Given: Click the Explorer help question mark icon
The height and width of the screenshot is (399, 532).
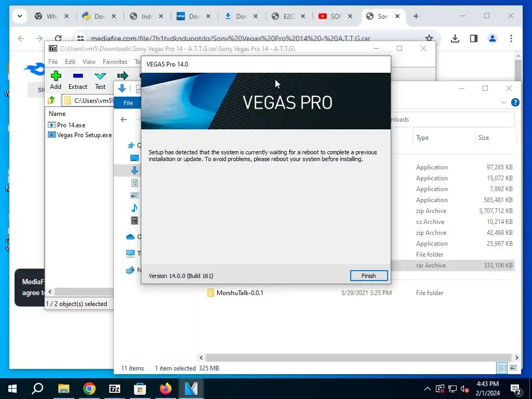Looking at the screenshot, I should (515, 102).
